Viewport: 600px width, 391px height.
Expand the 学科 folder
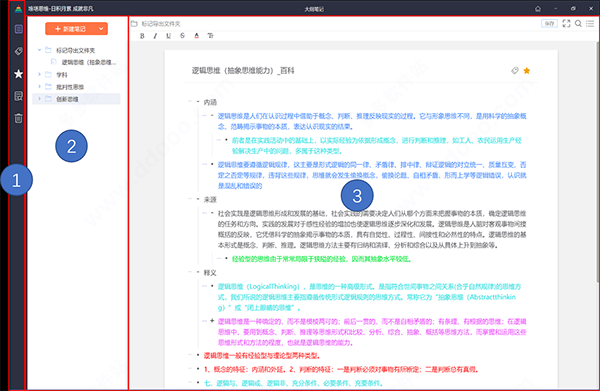tap(39, 75)
